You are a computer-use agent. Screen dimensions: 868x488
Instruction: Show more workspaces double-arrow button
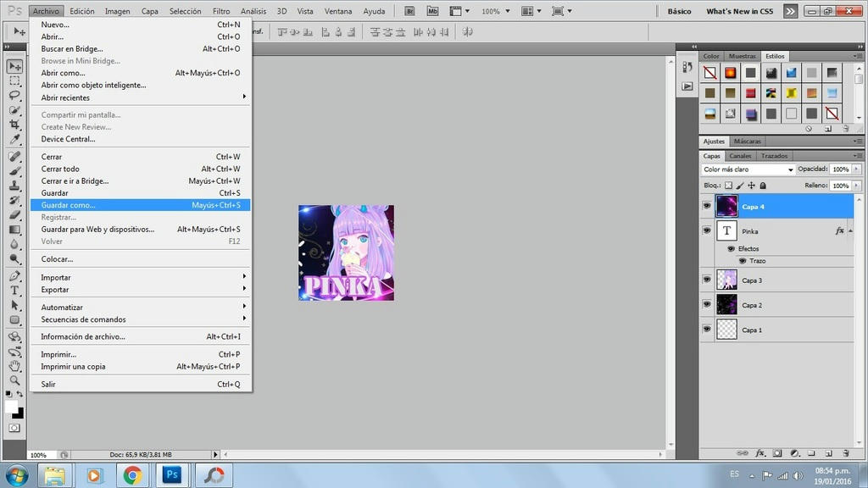[791, 11]
